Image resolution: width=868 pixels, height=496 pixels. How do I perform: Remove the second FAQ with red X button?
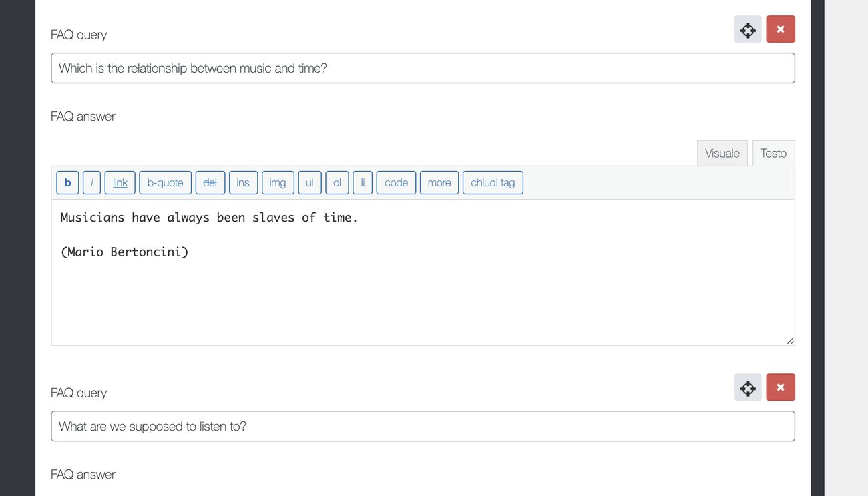pyautogui.click(x=781, y=387)
